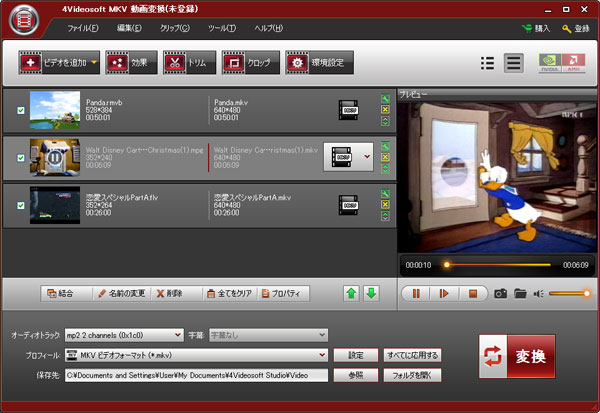Click Panda.mkv output format icon
Image resolution: width=600 pixels, height=413 pixels.
pyautogui.click(x=349, y=110)
